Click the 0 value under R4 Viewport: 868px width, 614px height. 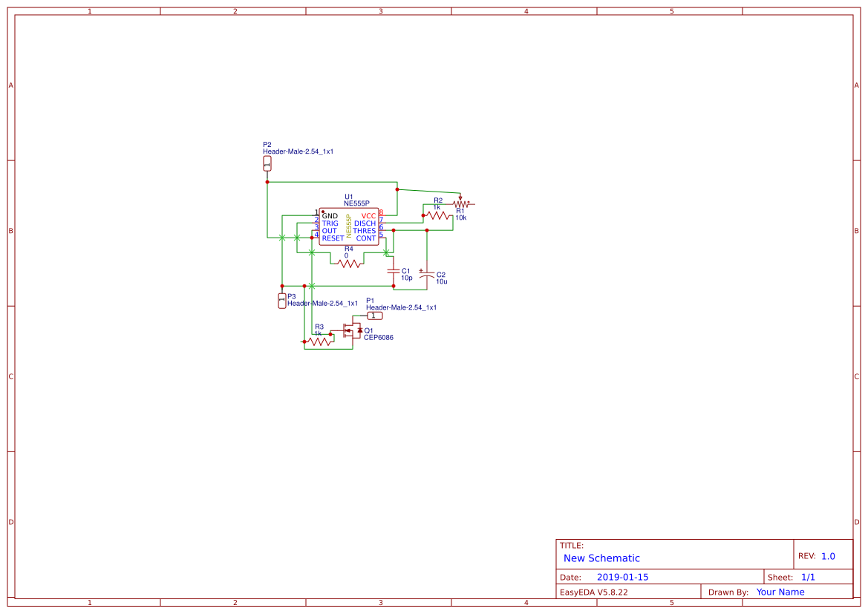pos(347,256)
